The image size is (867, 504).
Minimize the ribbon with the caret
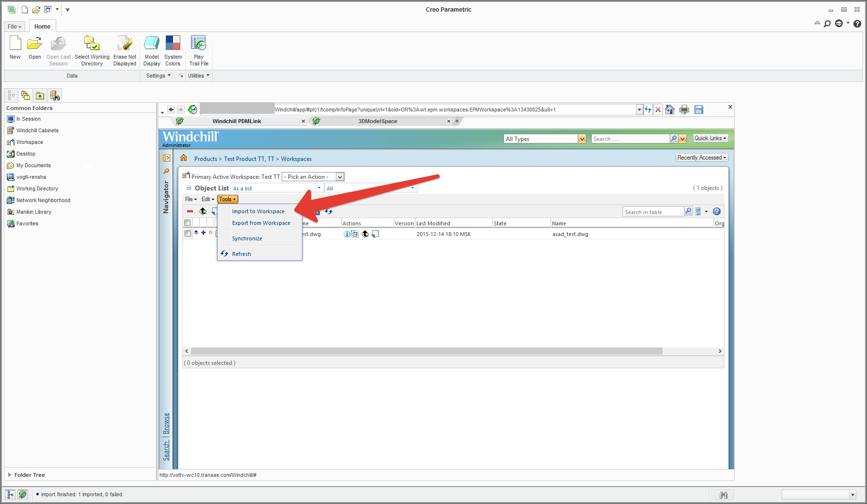[x=817, y=23]
